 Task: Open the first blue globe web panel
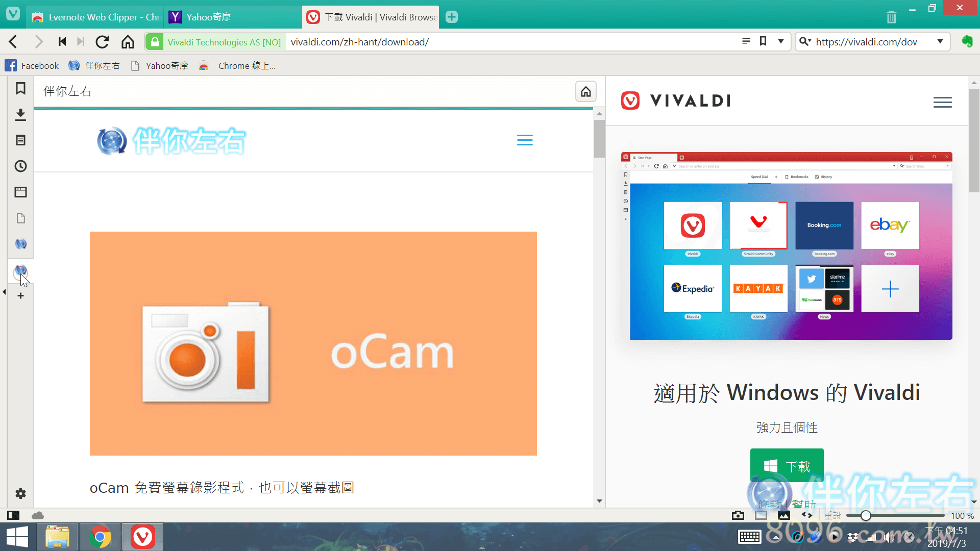click(x=20, y=244)
